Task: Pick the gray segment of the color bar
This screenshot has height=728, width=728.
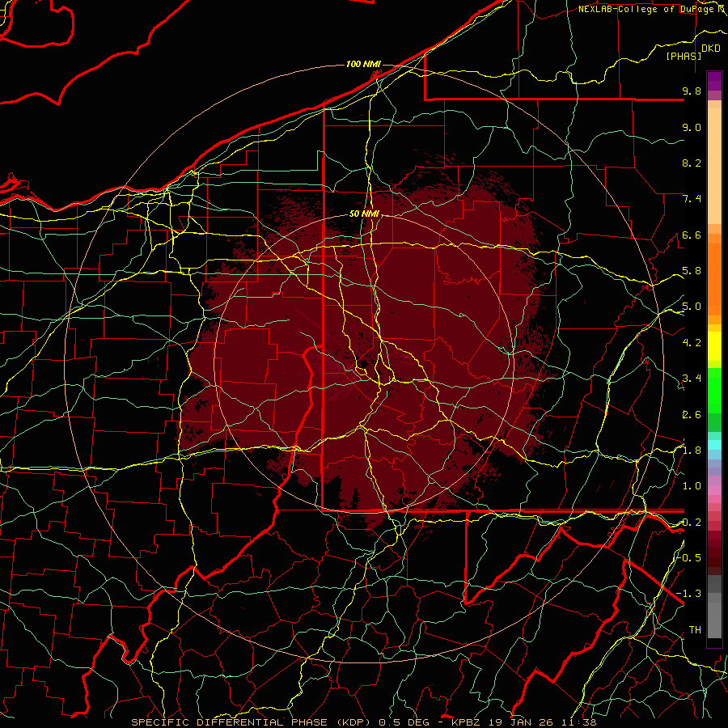Action: point(714,616)
